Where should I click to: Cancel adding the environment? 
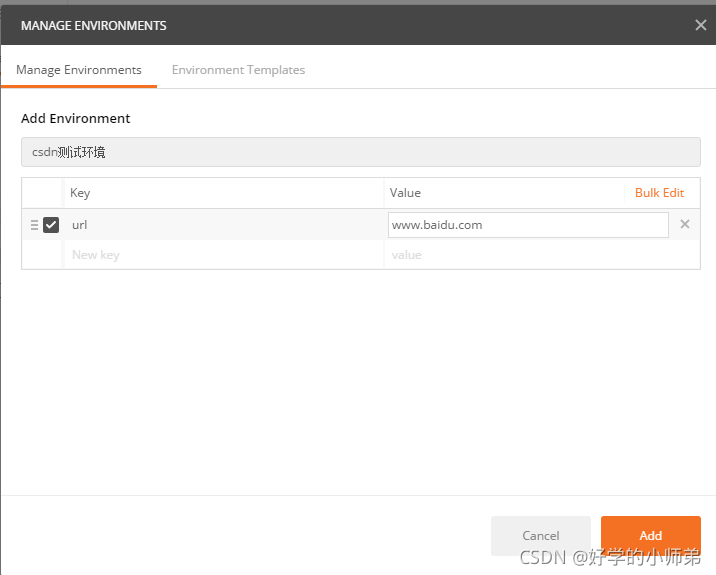point(541,535)
